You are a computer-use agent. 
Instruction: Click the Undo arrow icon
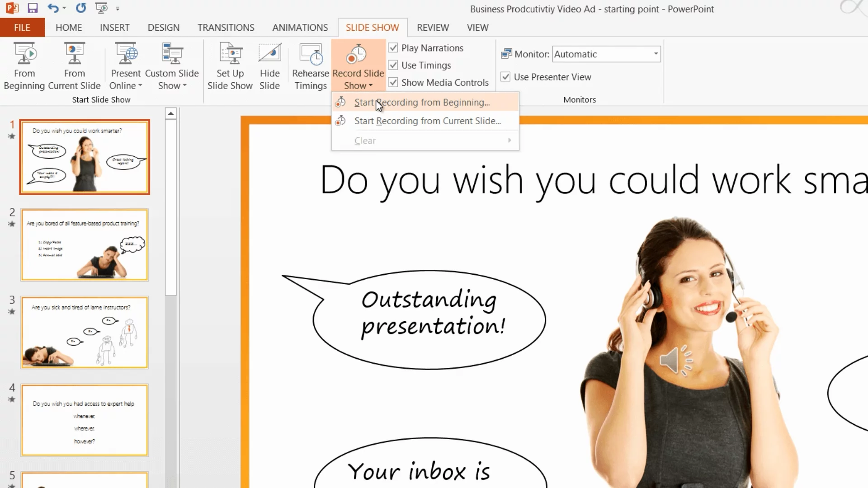[53, 8]
